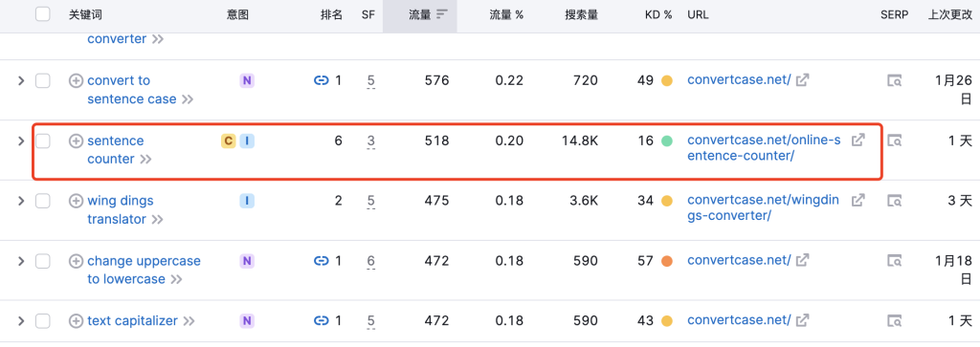Open SERP snapshot for sentence counter row
Image resolution: width=980 pixels, height=347 pixels.
(x=895, y=141)
